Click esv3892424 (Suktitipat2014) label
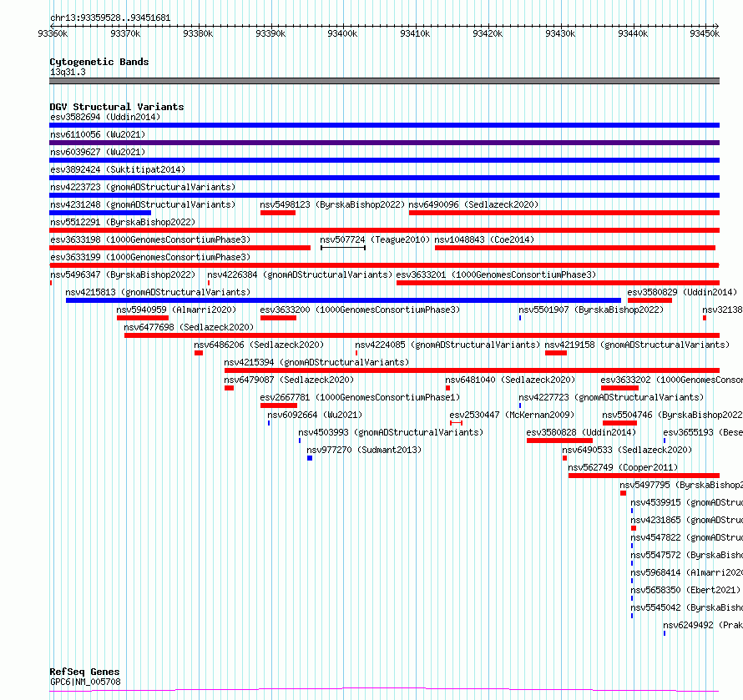Screen dimensions: 743x700 click(118, 169)
